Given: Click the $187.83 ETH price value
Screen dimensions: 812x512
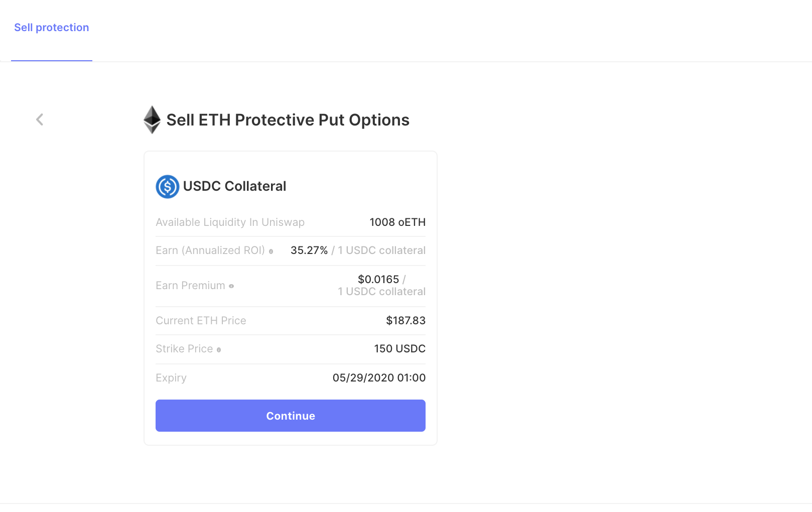Looking at the screenshot, I should click(x=405, y=321).
